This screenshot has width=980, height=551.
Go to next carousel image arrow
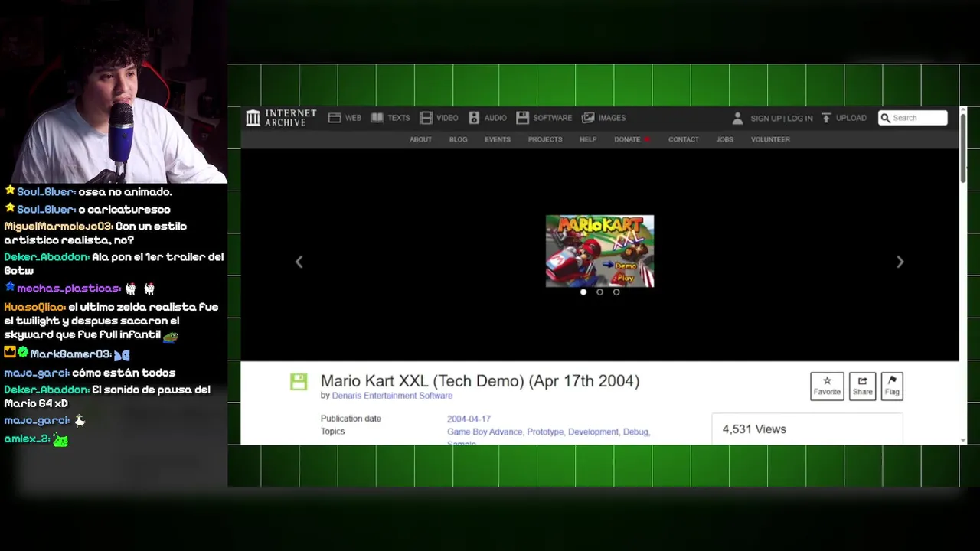[900, 262]
